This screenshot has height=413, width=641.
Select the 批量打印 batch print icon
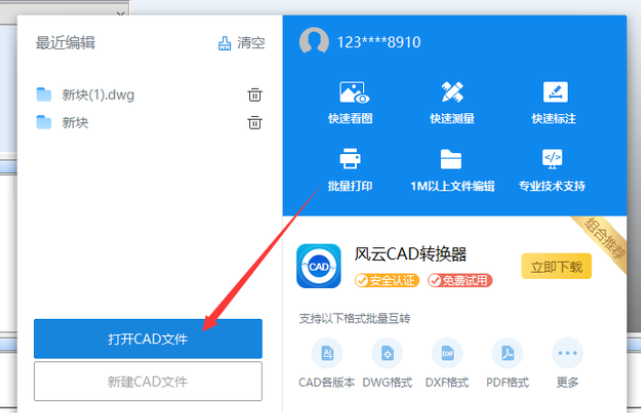tap(350, 159)
